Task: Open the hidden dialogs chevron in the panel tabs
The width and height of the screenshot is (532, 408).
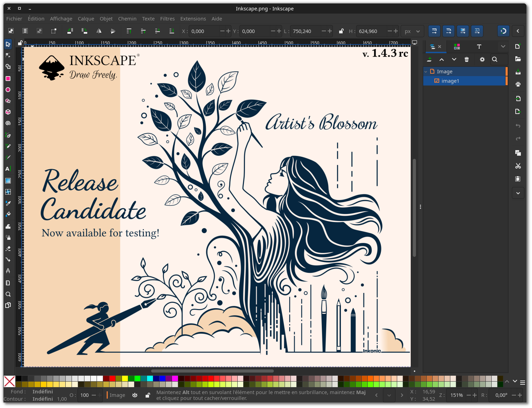Action: click(503, 46)
